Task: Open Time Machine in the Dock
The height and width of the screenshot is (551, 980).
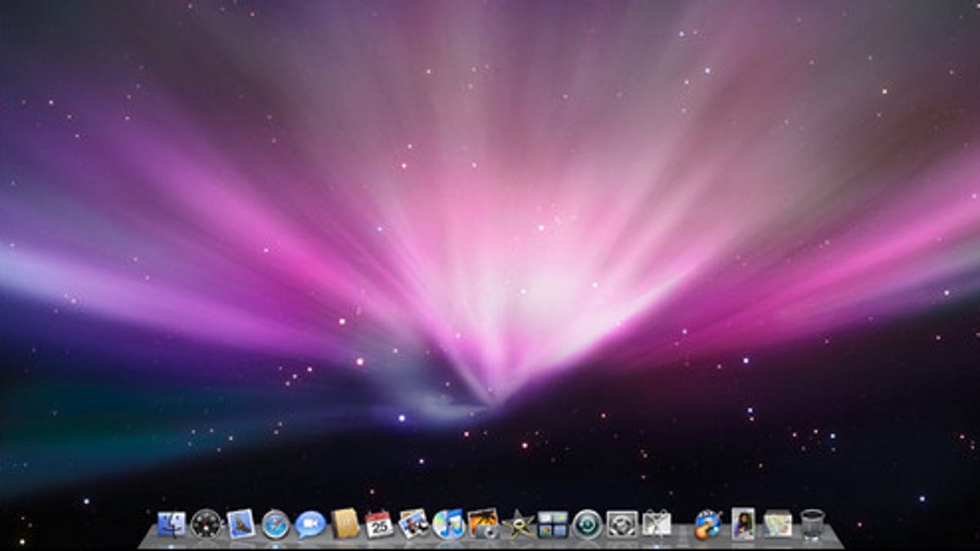Action: point(587,523)
